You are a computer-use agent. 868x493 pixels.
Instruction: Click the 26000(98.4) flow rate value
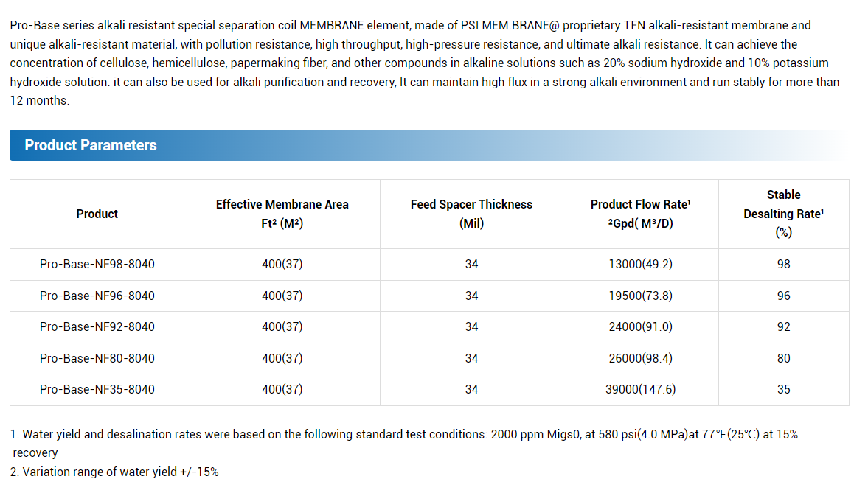click(x=640, y=359)
